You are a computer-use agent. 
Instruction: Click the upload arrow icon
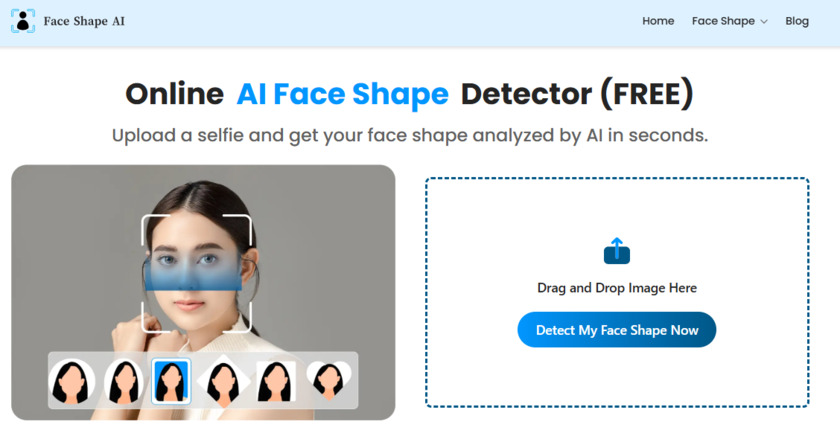[617, 251]
